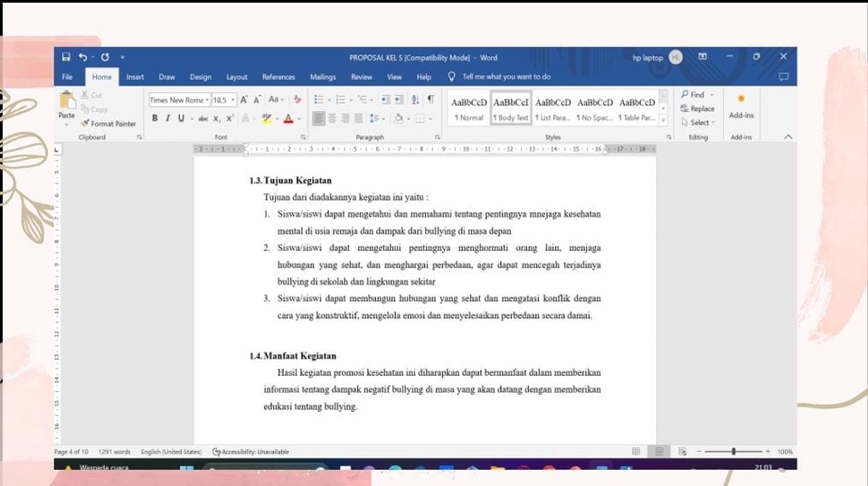Decrease font size
Screen dimensions: 868x486
(x=257, y=100)
